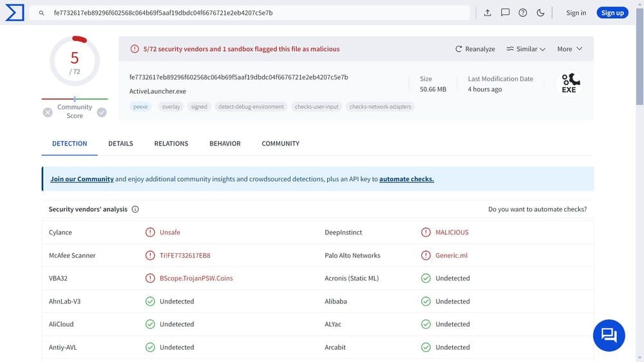The image size is (644, 362).
Task: Open the chat bubble floating button
Action: click(609, 335)
